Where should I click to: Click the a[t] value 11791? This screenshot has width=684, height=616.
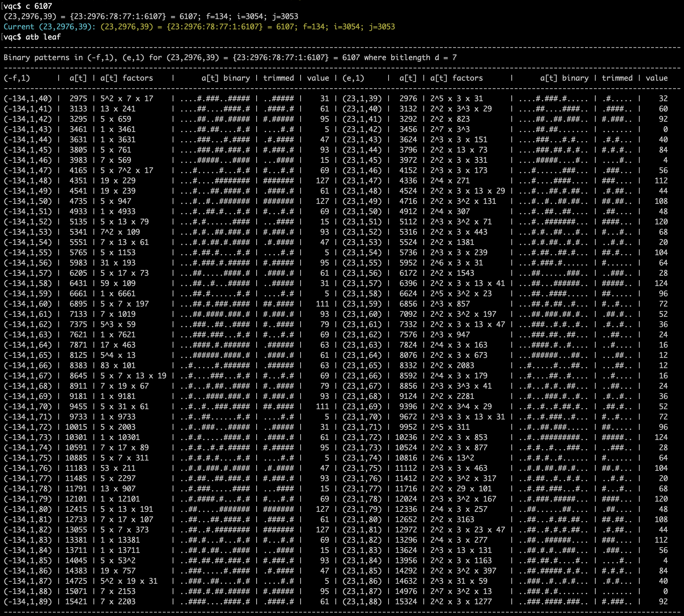point(76,489)
